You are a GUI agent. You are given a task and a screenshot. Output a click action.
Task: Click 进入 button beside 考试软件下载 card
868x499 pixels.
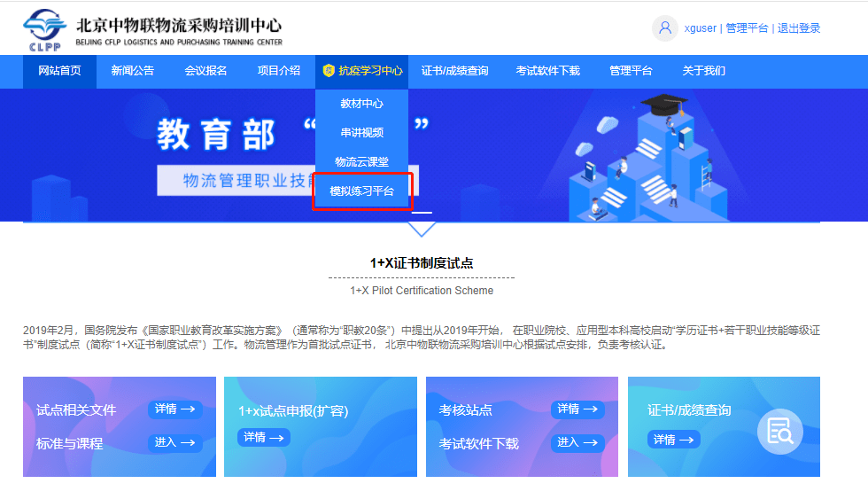[577, 442]
